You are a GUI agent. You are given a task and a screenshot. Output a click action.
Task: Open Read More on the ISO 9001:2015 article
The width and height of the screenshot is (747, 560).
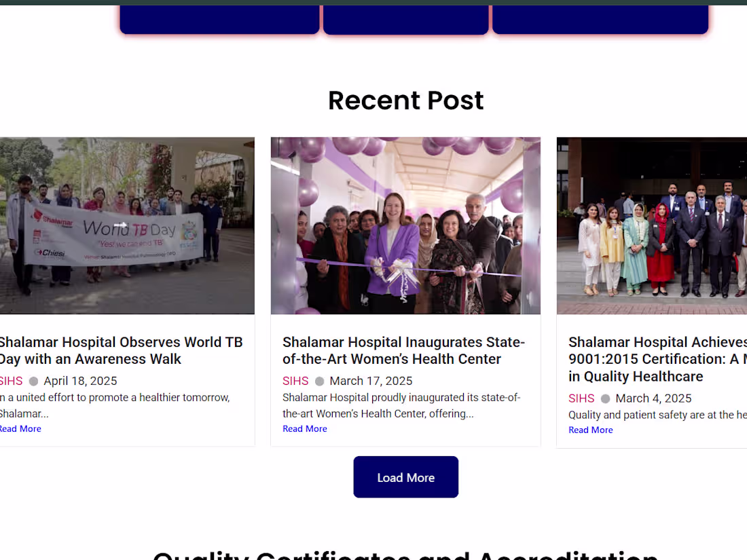[590, 430]
